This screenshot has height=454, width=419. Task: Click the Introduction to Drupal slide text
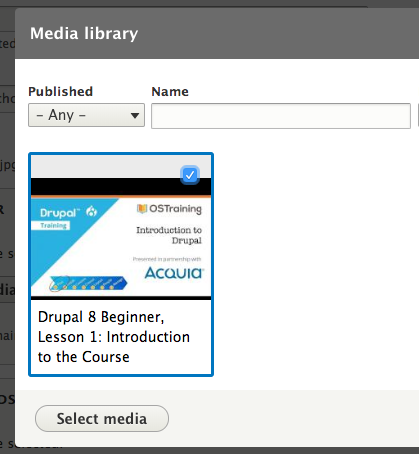169,235
